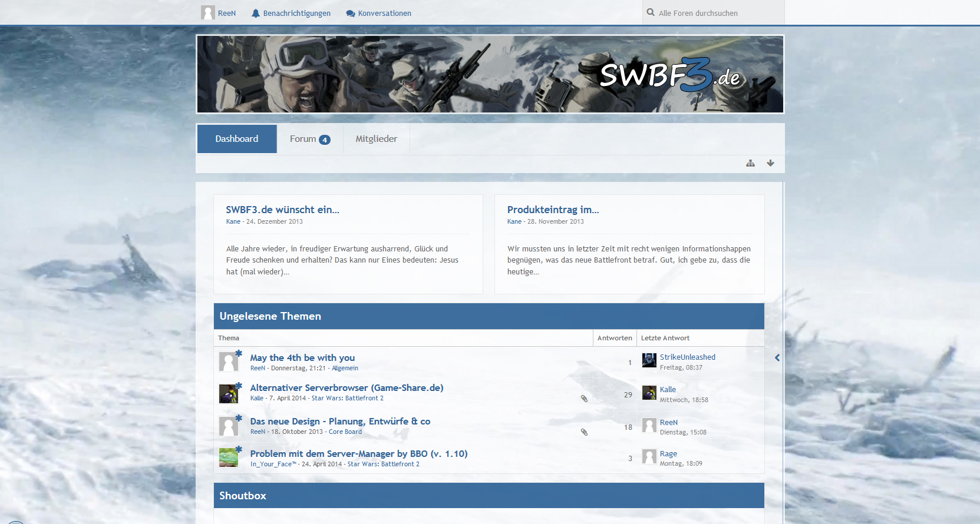Open the Allgemein category link

point(345,369)
